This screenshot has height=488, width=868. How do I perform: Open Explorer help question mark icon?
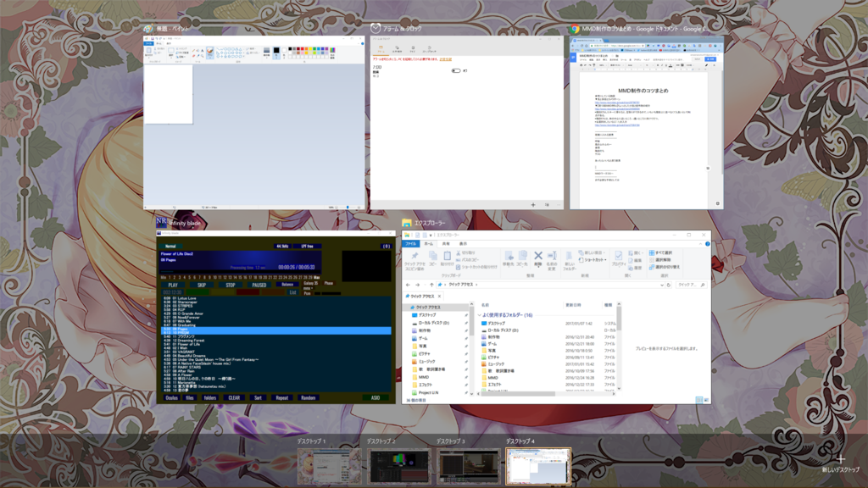pos(708,243)
